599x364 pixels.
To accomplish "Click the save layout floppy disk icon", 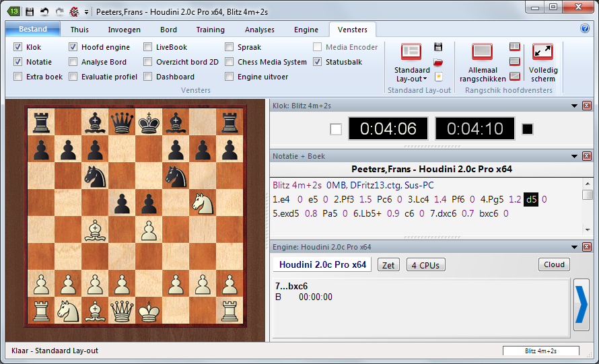I will 438,46.
